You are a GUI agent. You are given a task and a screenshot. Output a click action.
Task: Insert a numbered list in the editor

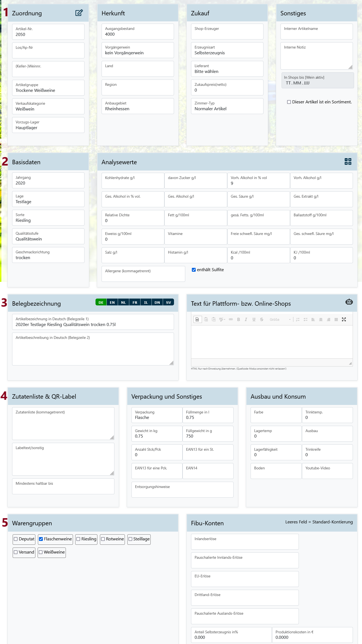298,319
